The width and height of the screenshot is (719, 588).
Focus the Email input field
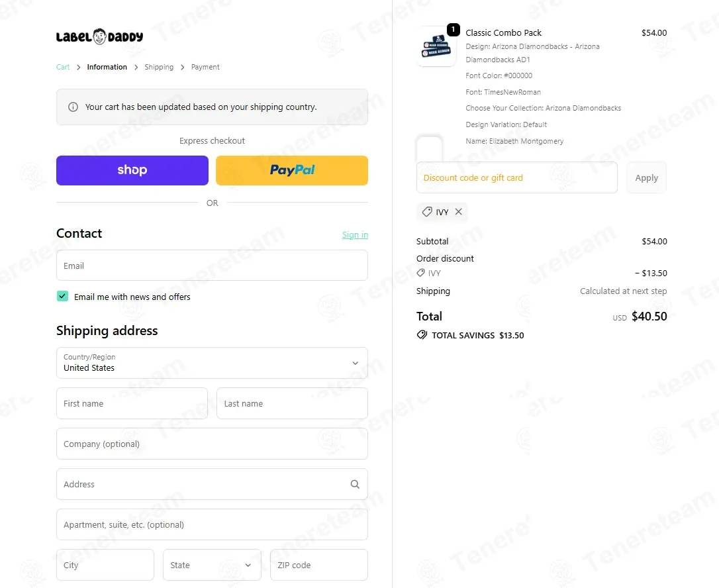pyautogui.click(x=212, y=266)
